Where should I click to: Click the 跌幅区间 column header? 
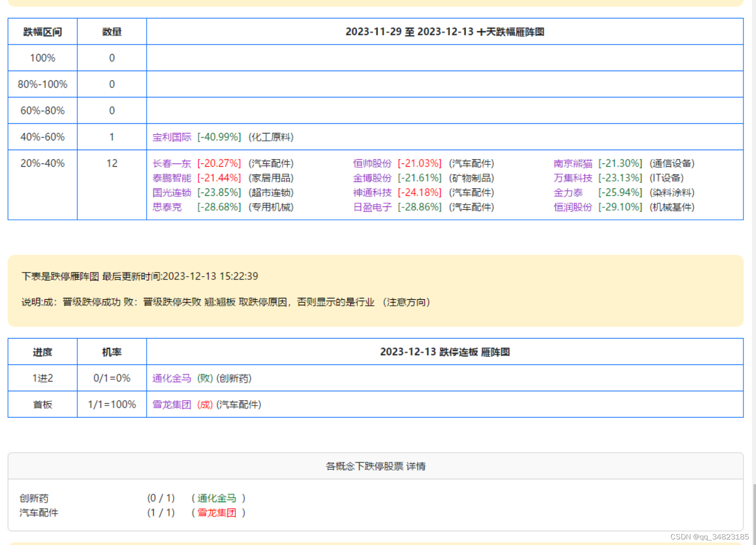43,32
